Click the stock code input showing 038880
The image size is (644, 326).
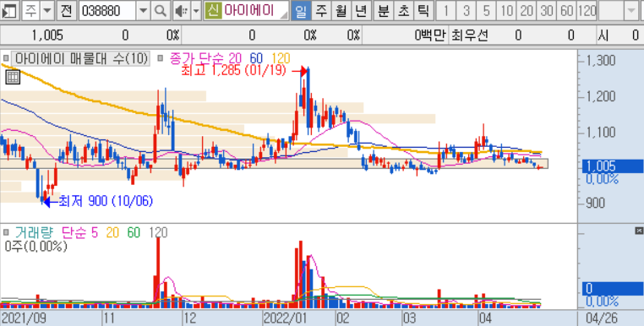106,11
